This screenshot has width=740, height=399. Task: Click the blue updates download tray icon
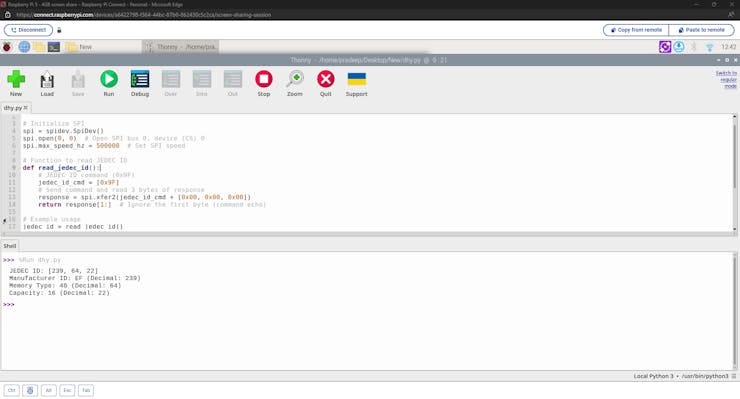click(x=679, y=47)
